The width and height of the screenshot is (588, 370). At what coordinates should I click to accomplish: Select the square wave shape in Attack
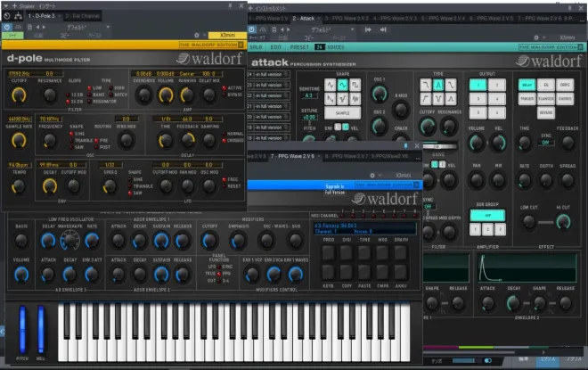coord(355,86)
